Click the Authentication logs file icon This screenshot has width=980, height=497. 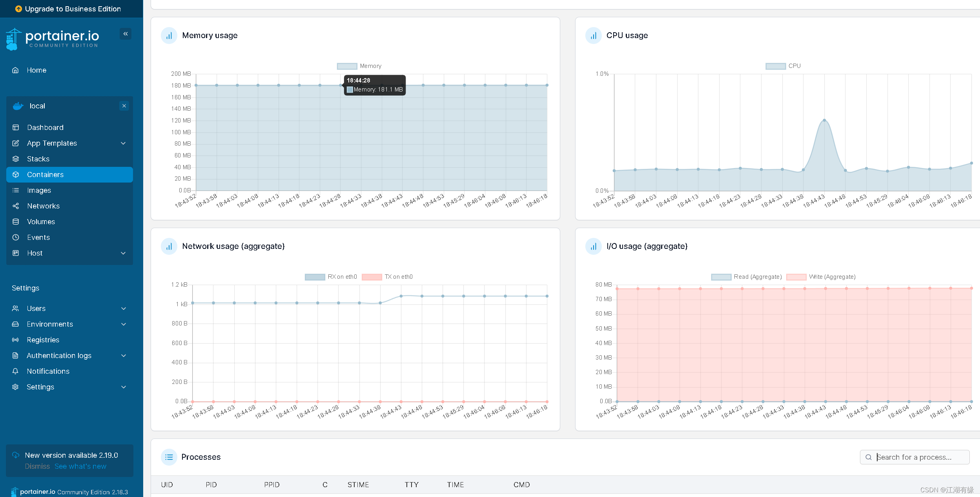click(x=15, y=356)
